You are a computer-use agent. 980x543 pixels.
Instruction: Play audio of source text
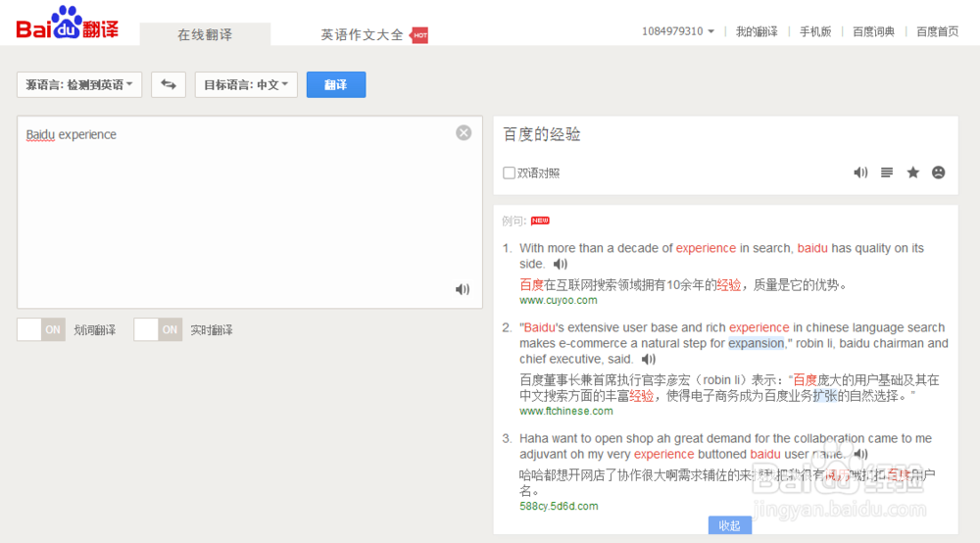(x=462, y=289)
